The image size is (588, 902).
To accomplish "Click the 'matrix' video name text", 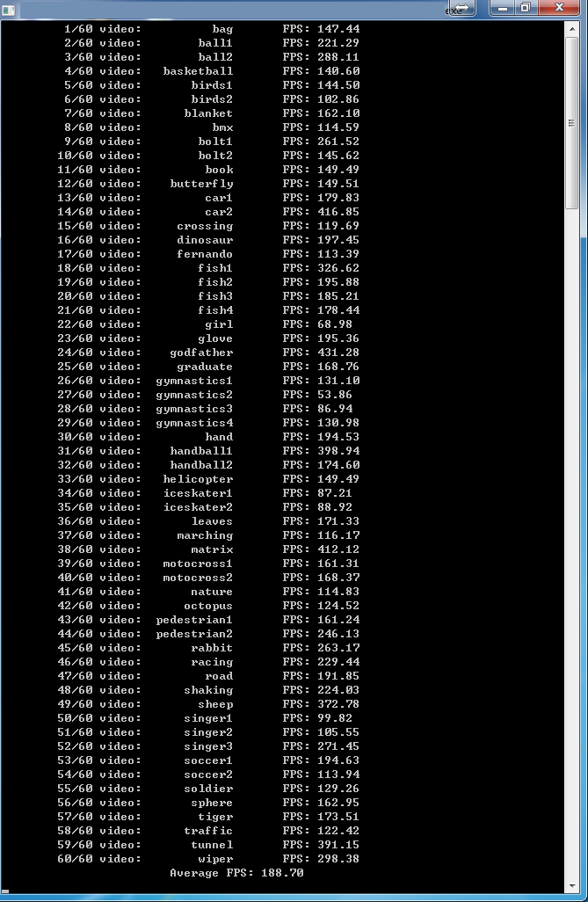I will point(212,549).
